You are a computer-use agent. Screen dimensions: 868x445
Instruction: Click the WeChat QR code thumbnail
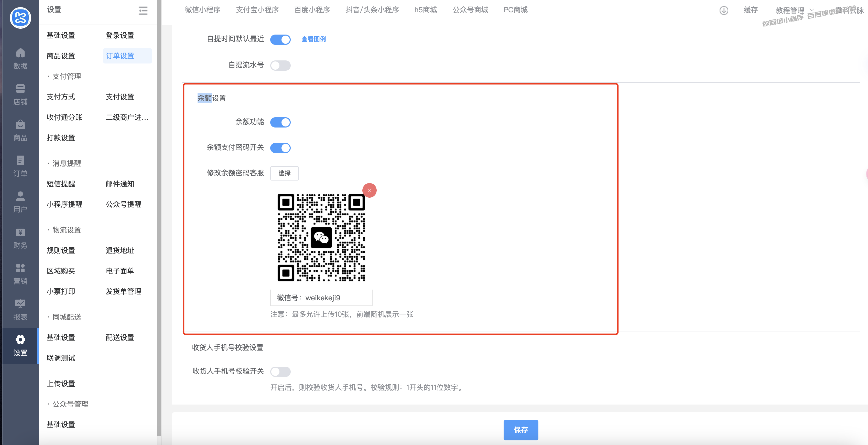pos(321,237)
